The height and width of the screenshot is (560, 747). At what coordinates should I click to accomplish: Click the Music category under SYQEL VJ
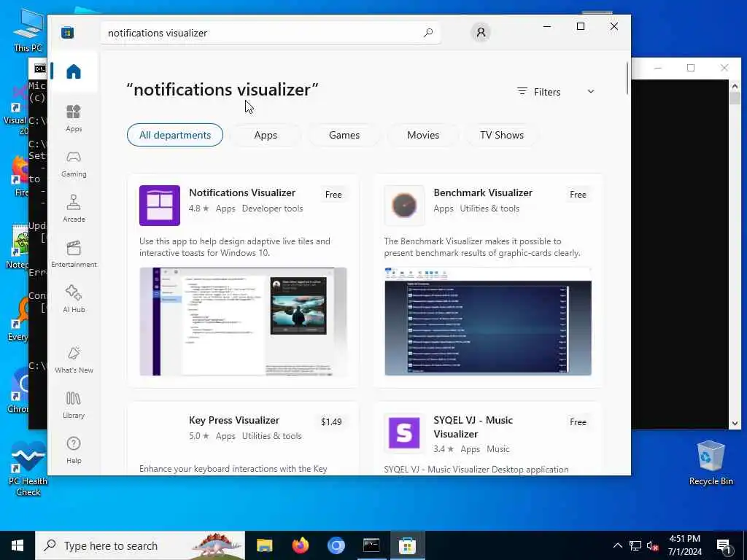[498, 449]
